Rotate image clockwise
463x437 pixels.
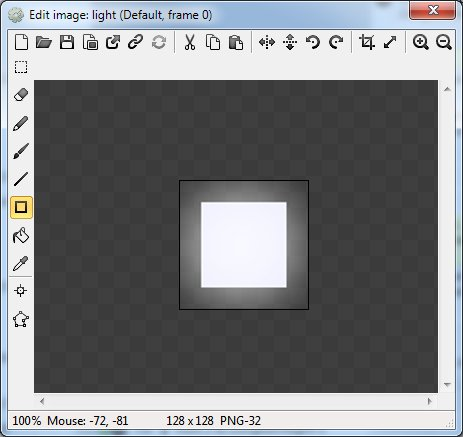pyautogui.click(x=336, y=42)
